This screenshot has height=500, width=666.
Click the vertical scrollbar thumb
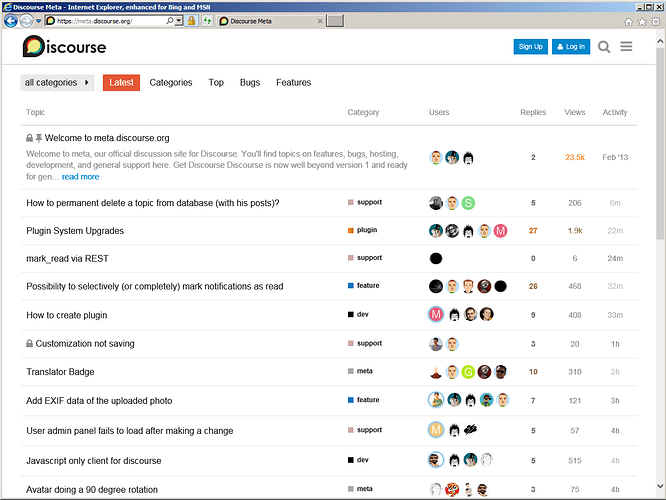tap(660, 144)
